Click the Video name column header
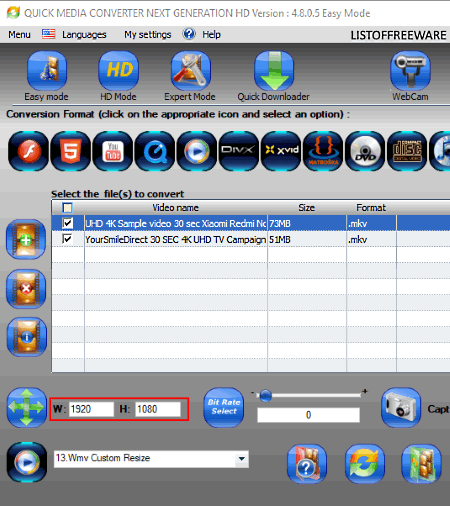This screenshot has width=450, height=506. click(176, 208)
